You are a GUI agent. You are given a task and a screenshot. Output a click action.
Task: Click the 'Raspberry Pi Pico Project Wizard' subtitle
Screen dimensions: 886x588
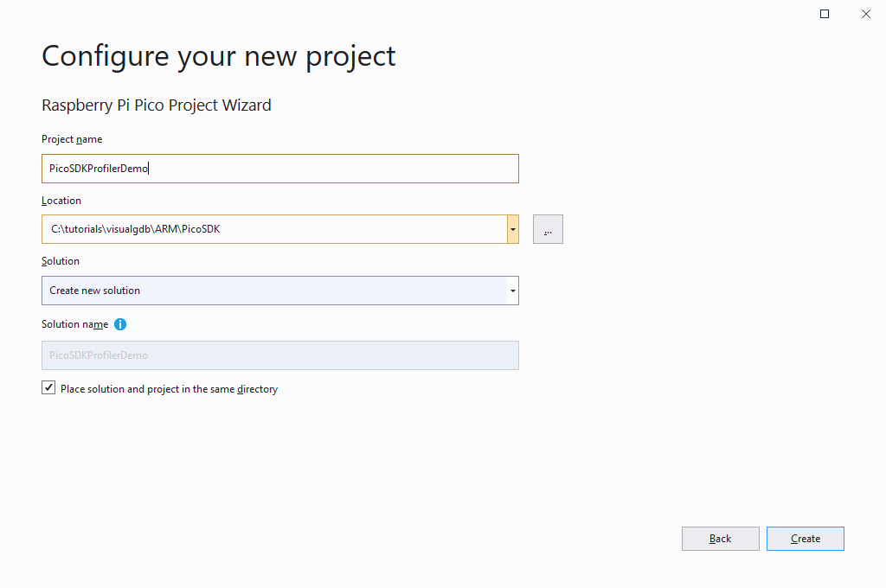tap(157, 105)
